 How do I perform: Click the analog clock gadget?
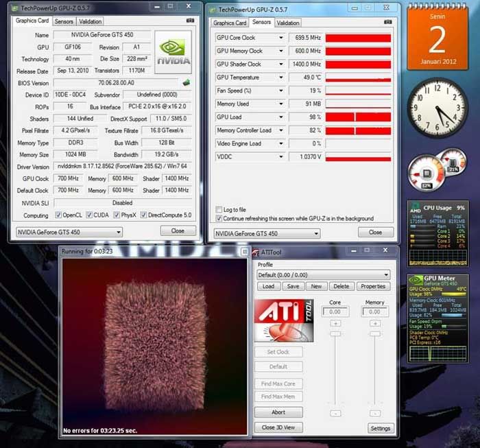coord(437,108)
